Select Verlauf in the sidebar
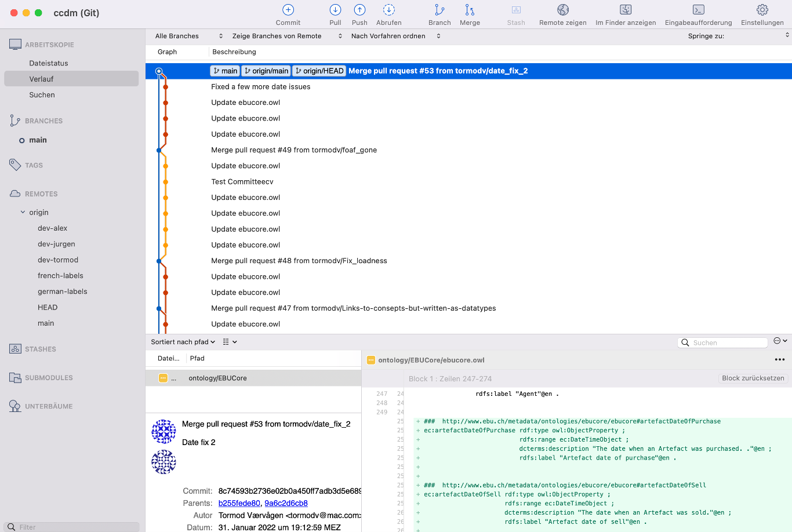Image resolution: width=792 pixels, height=532 pixels. [x=71, y=79]
